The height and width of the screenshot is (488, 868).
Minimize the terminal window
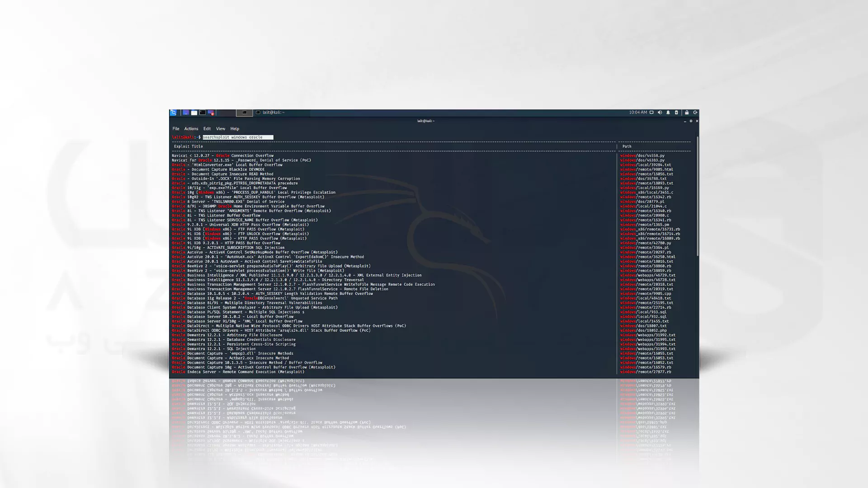[x=685, y=121]
